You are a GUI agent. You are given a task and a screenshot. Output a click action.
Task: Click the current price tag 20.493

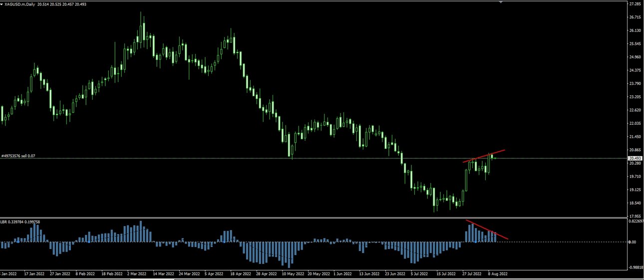635,158
